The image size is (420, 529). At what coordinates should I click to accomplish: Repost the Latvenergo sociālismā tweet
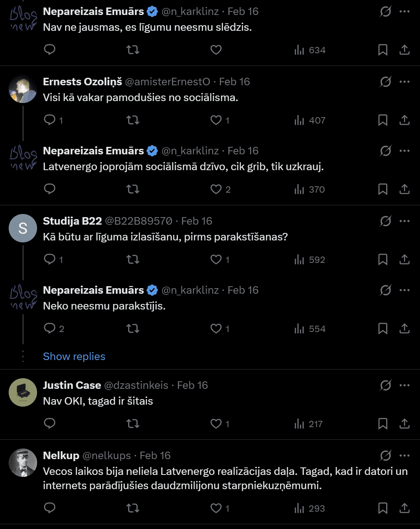coord(133,189)
